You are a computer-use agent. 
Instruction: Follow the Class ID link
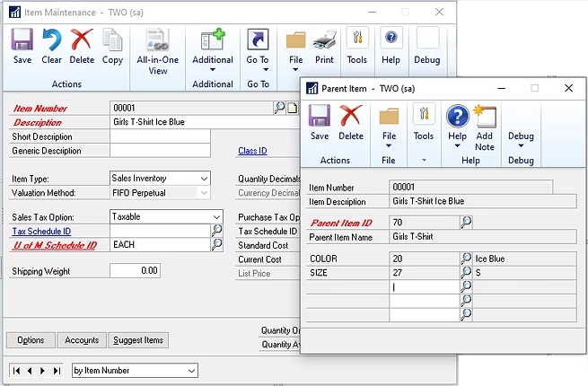[x=252, y=151]
